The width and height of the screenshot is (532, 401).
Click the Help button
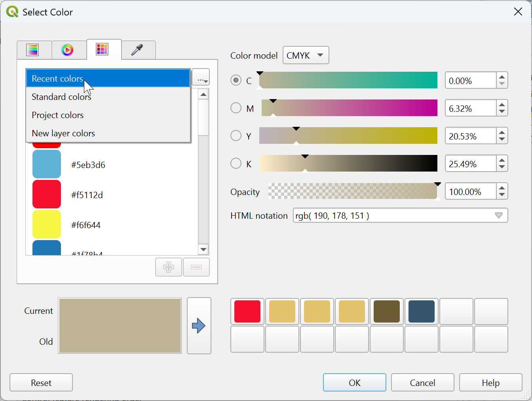click(x=490, y=382)
